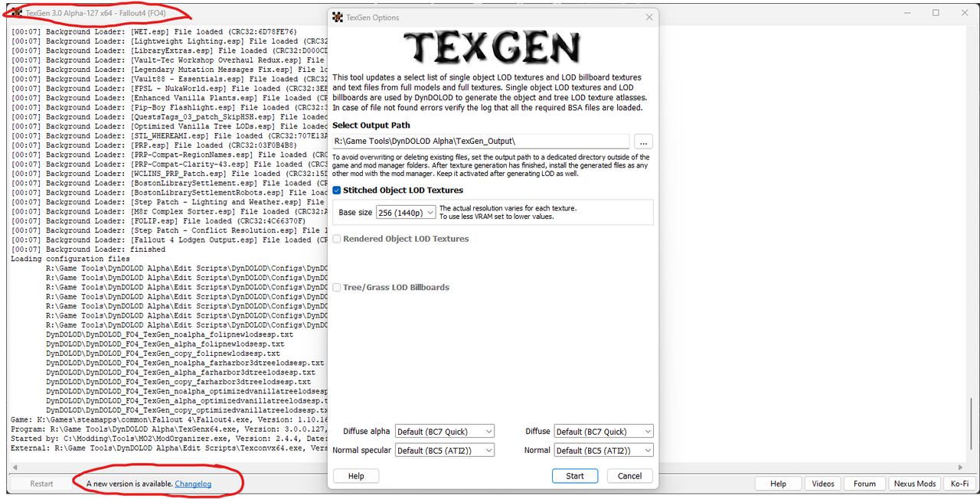This screenshot has height=499, width=980.
Task: Maximize the TexGen main window
Action: [936, 13]
